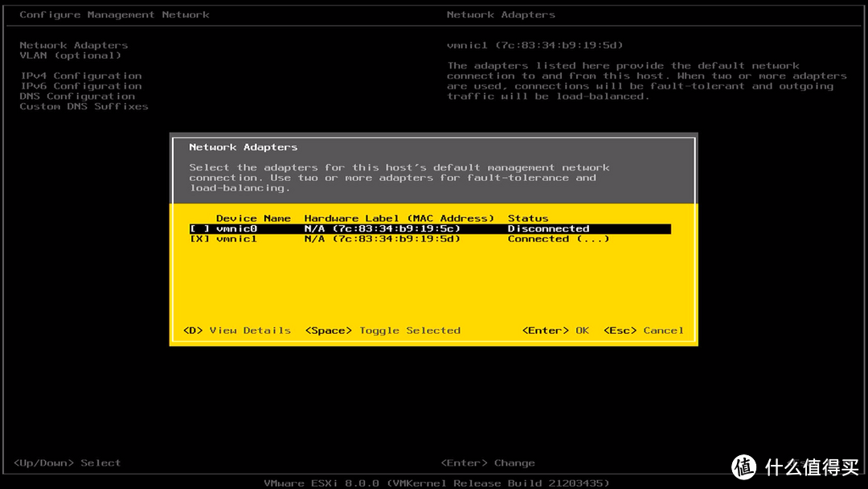Select the DNS Configuration menu entry

pos(77,97)
